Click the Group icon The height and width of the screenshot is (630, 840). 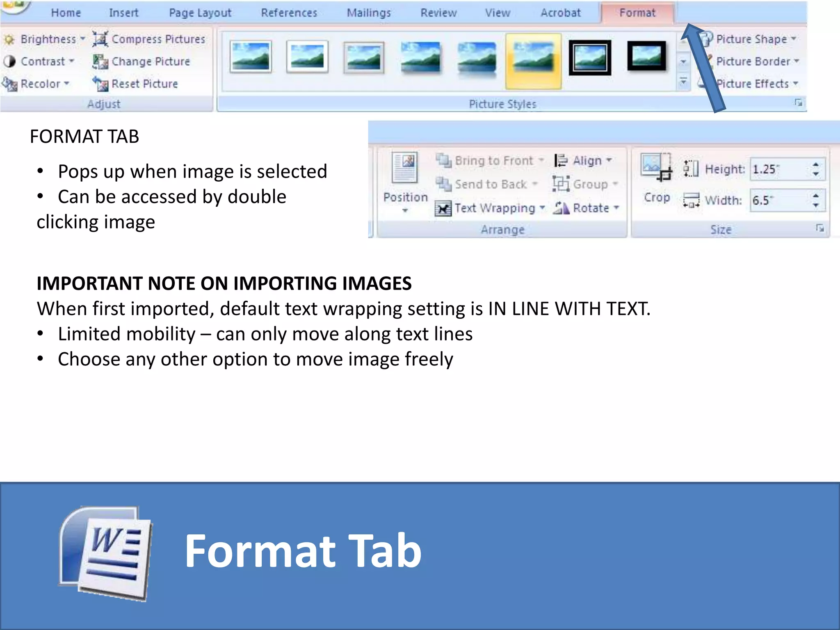(x=561, y=183)
